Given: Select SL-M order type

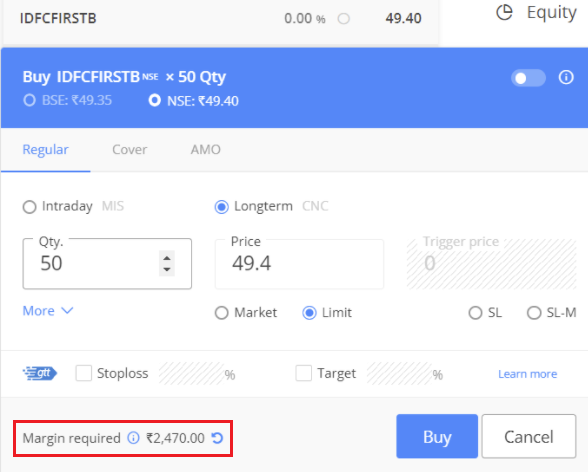Looking at the screenshot, I should point(534,313).
